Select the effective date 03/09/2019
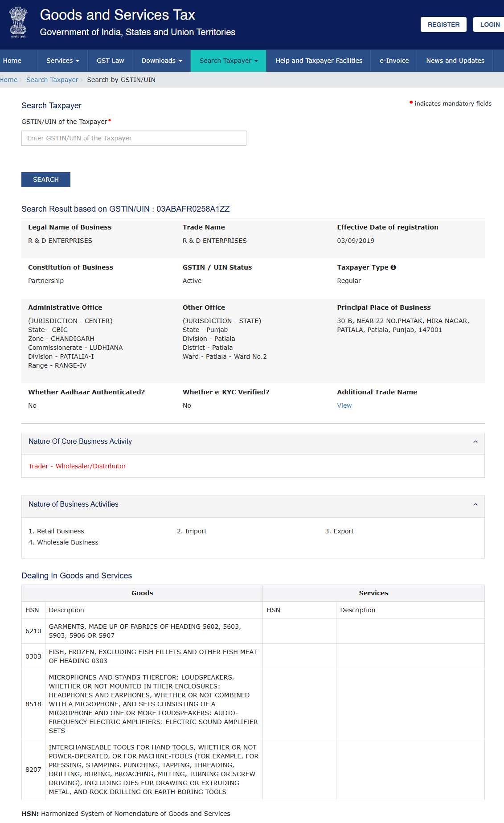 pyautogui.click(x=356, y=241)
